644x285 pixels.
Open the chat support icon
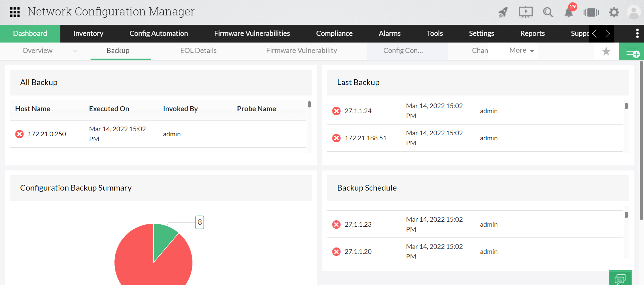click(x=620, y=278)
